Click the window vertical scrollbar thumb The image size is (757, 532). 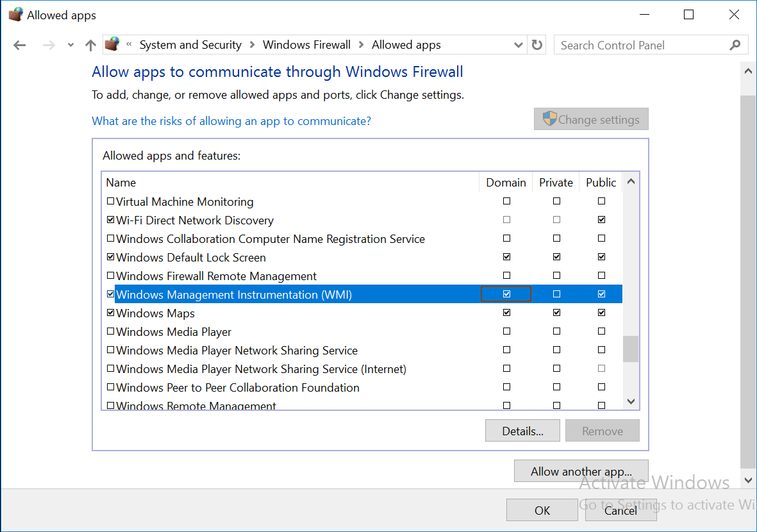click(748, 282)
